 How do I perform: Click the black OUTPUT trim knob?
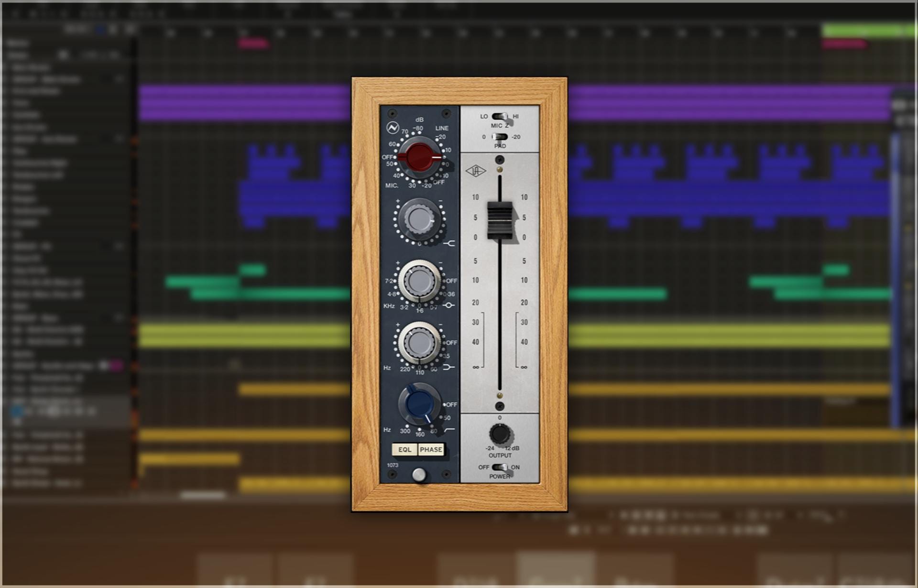[x=500, y=434]
